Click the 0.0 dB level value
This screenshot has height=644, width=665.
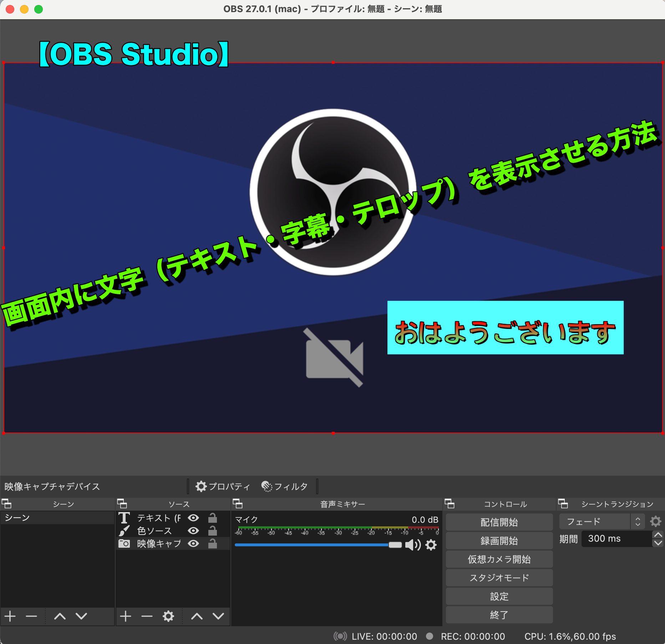(425, 520)
